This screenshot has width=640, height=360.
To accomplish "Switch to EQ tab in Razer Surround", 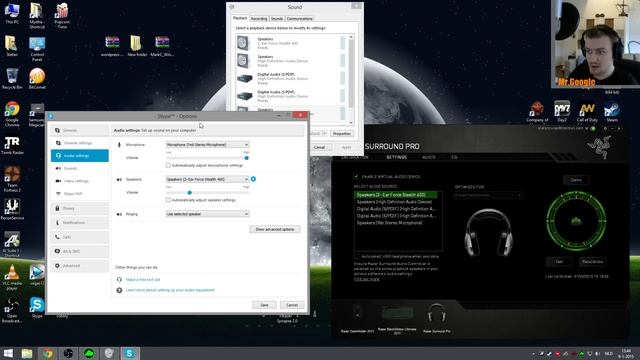I will 454,157.
